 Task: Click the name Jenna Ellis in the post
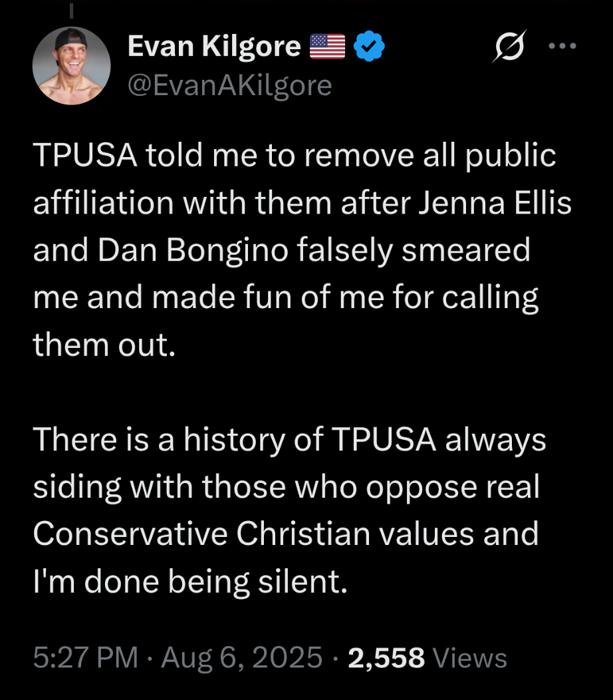click(495, 203)
